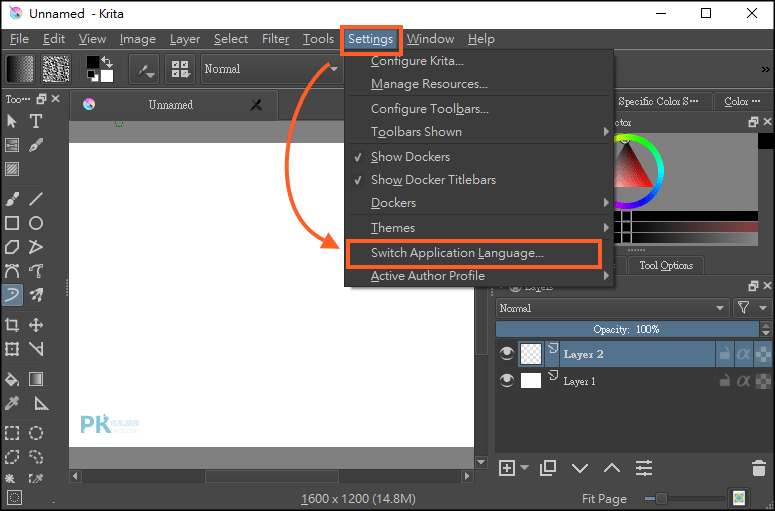This screenshot has height=511, width=775.
Task: Select the Calligraphy tool
Action: [x=36, y=145]
